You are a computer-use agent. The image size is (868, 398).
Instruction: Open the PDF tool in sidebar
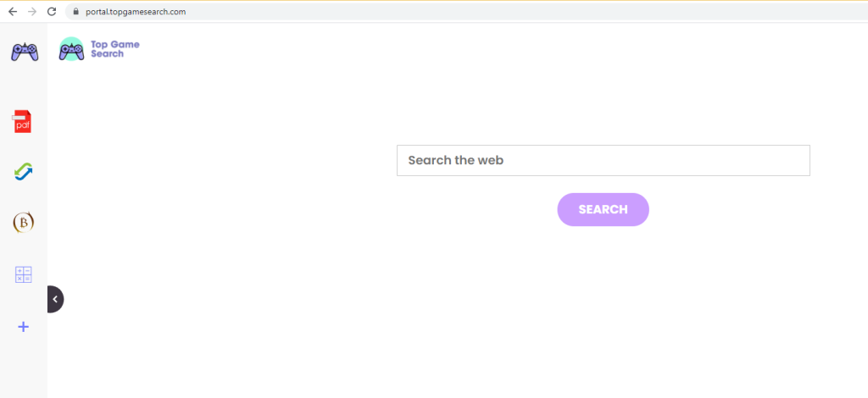coord(23,122)
